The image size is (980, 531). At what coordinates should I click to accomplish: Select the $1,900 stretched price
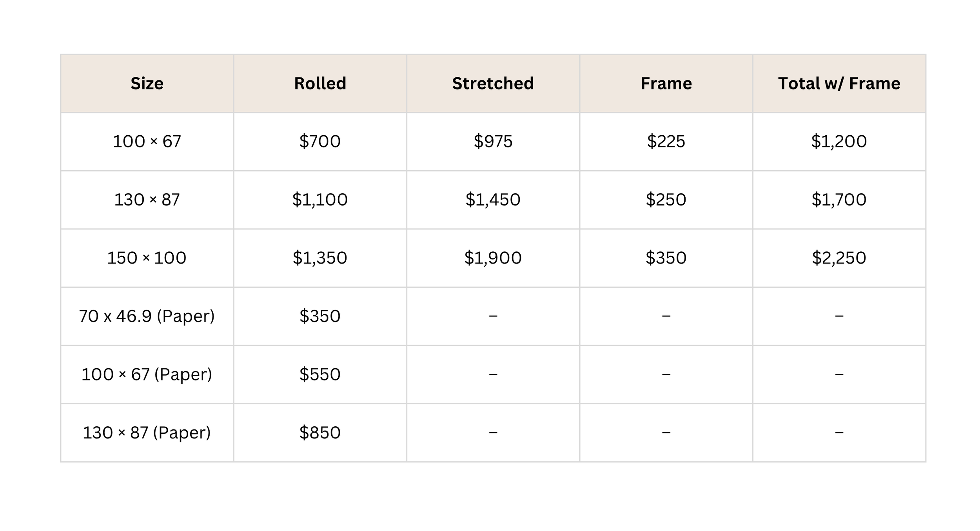coord(493,258)
